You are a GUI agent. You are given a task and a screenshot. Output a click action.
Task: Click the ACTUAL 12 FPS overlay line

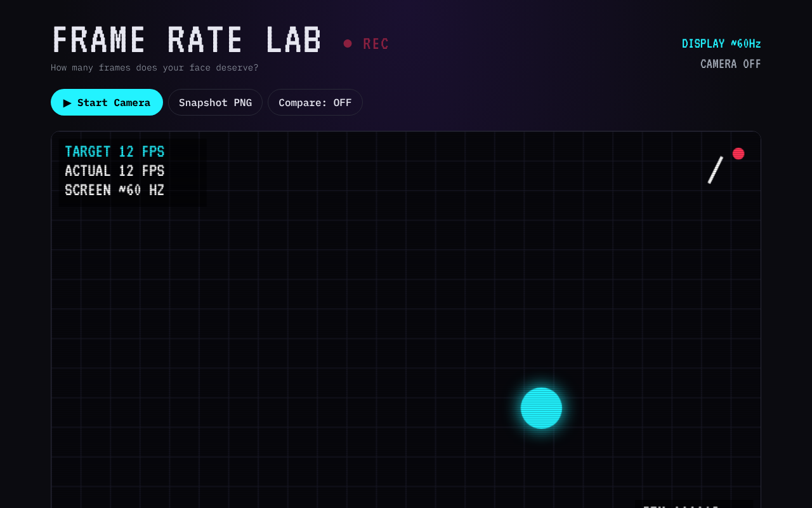tap(115, 171)
